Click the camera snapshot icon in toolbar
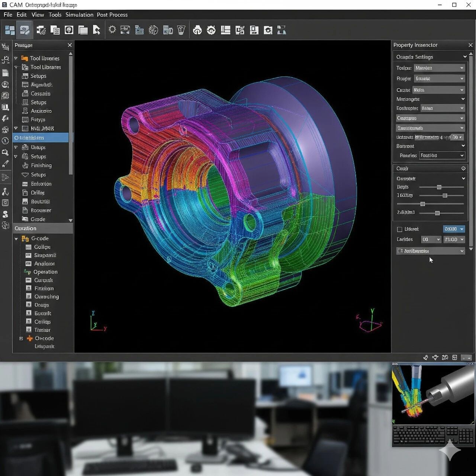 (268, 30)
